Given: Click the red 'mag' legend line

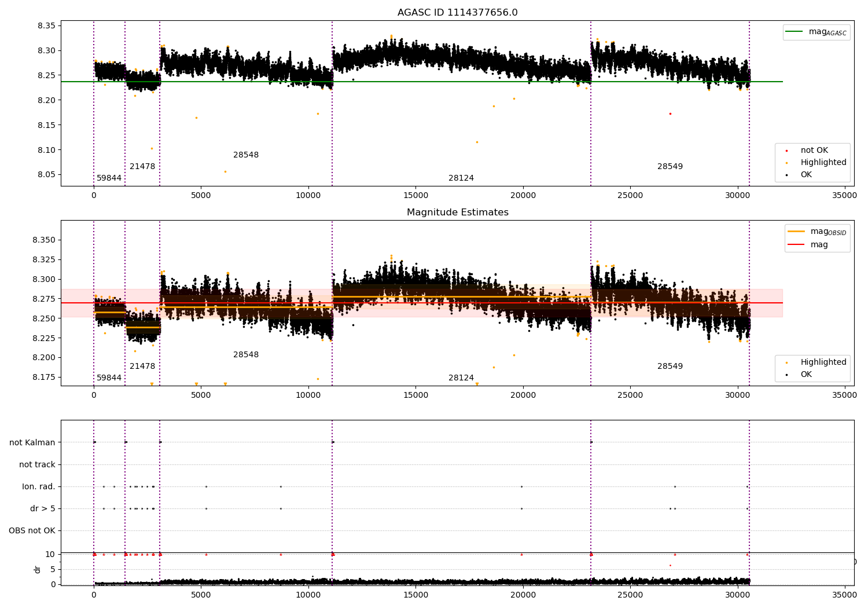Looking at the screenshot, I should [796, 244].
